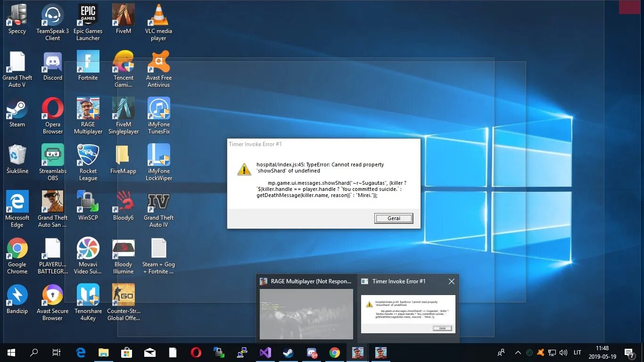Open notification center with 7 alerts
The height and width of the screenshot is (362, 644).
click(x=629, y=353)
